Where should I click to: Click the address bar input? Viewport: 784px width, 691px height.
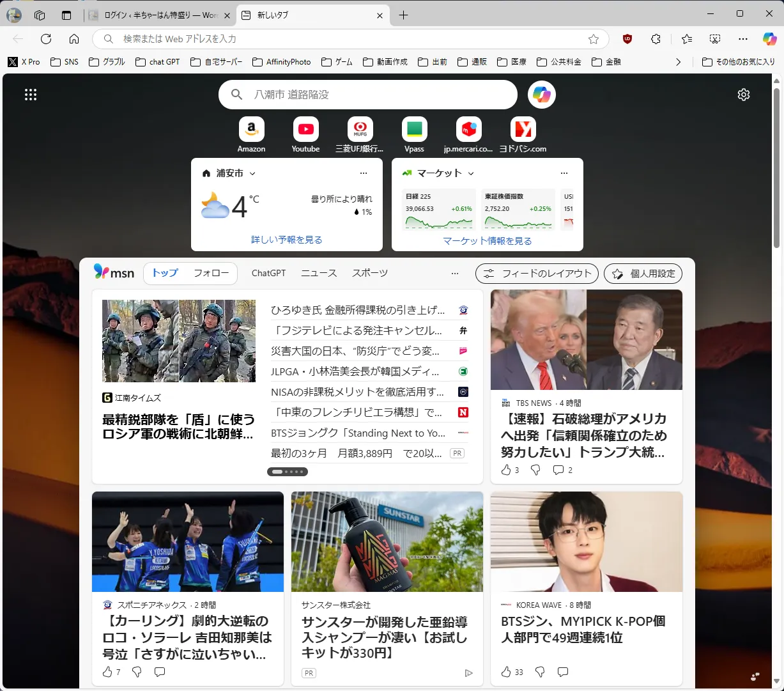(x=351, y=39)
